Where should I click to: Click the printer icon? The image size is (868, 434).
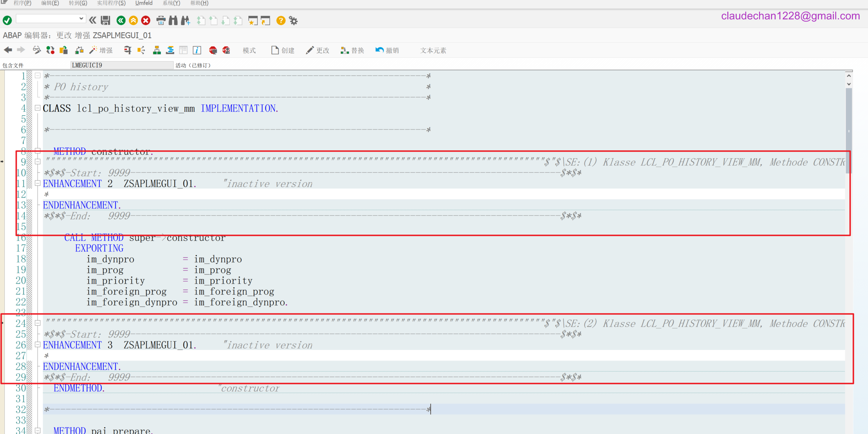161,20
